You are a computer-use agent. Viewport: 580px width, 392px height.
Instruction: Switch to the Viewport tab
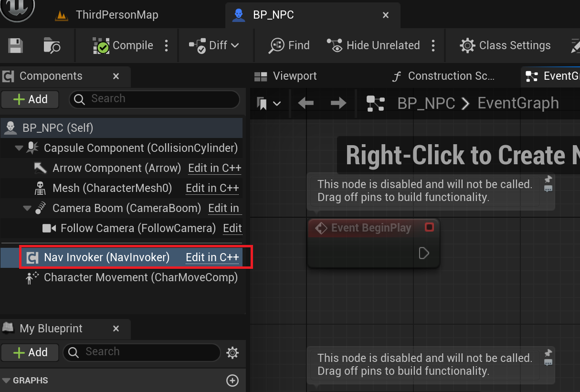click(285, 76)
